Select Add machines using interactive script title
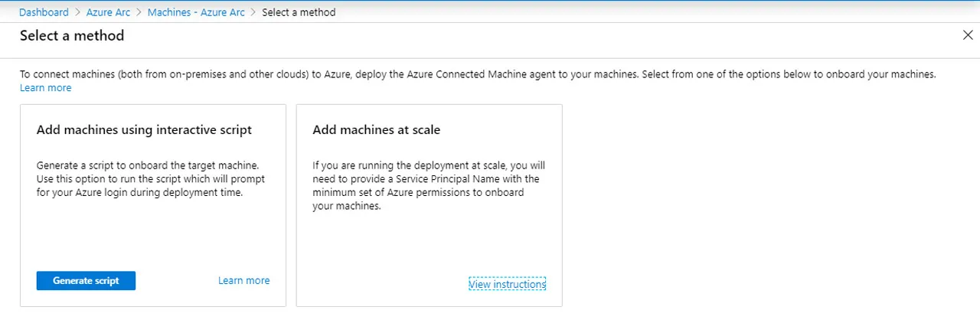This screenshot has width=980, height=333. pos(144,129)
